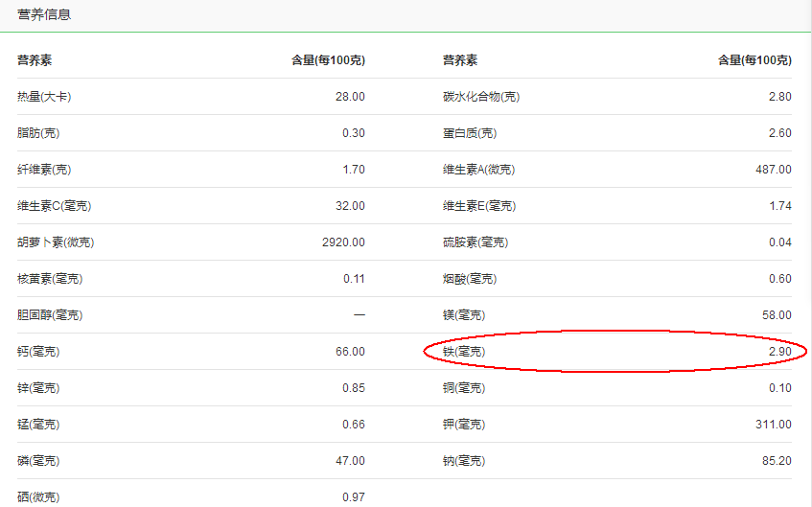Image resolution: width=812 pixels, height=507 pixels.
Task: Select the 维生素C(毫克) label
Action: 55,206
